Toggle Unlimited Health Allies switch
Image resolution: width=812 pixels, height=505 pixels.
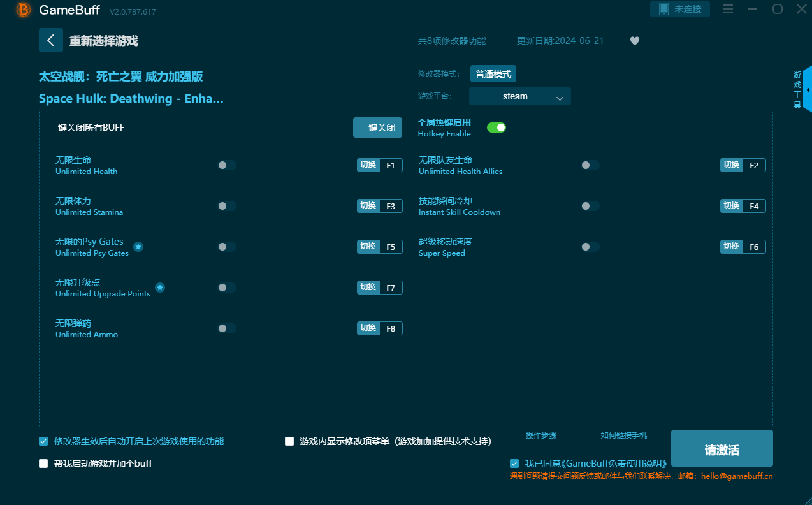pyautogui.click(x=590, y=165)
